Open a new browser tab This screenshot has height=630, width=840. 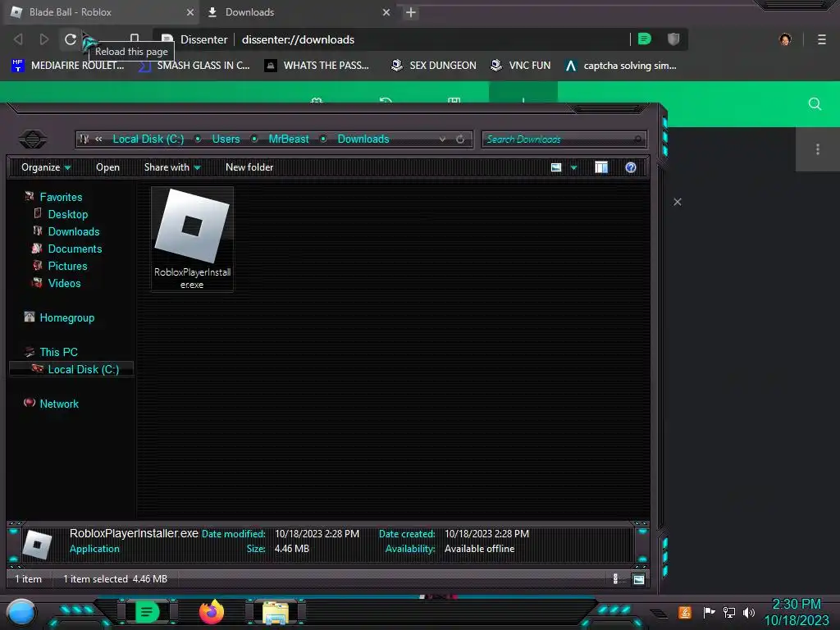pyautogui.click(x=411, y=12)
